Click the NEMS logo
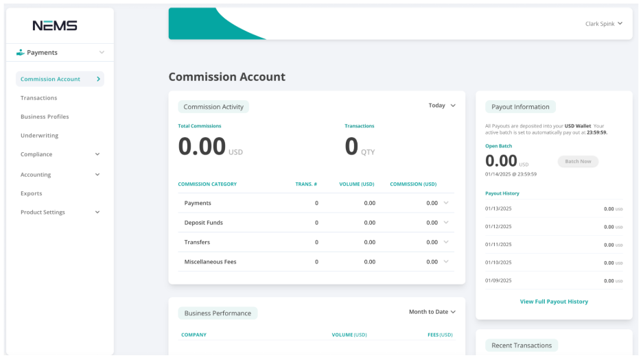 55,26
